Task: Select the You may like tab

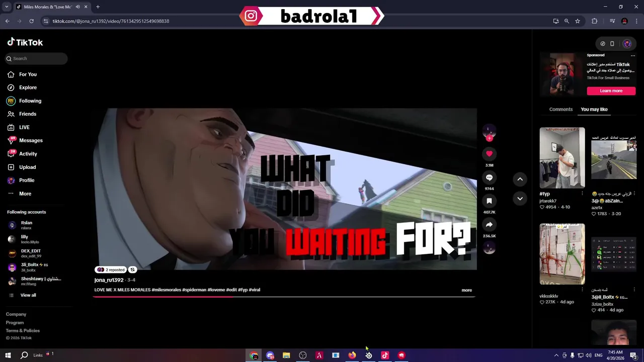Action: (x=594, y=109)
